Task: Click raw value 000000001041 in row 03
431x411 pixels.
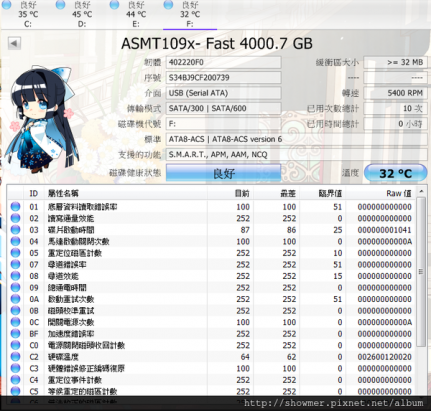Action: pyautogui.click(x=384, y=230)
